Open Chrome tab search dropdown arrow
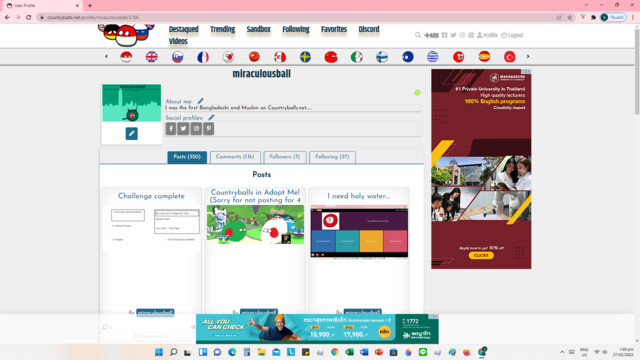 tap(586, 5)
